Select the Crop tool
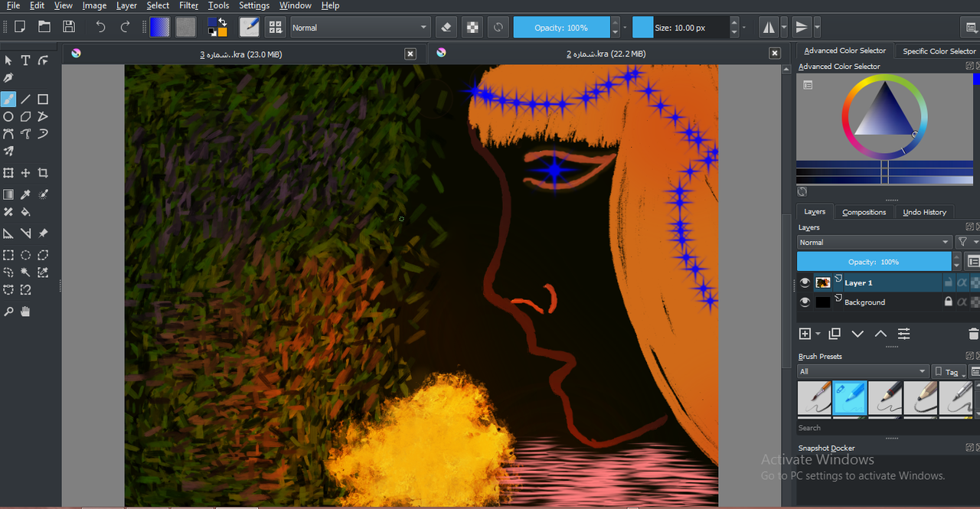Viewport: 980px width, 509px height. click(43, 173)
